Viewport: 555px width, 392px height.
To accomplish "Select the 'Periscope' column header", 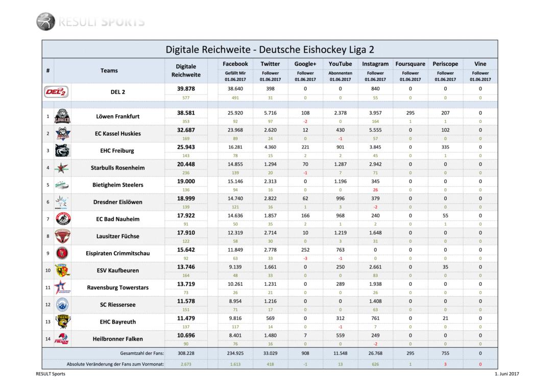I will coord(445,64).
